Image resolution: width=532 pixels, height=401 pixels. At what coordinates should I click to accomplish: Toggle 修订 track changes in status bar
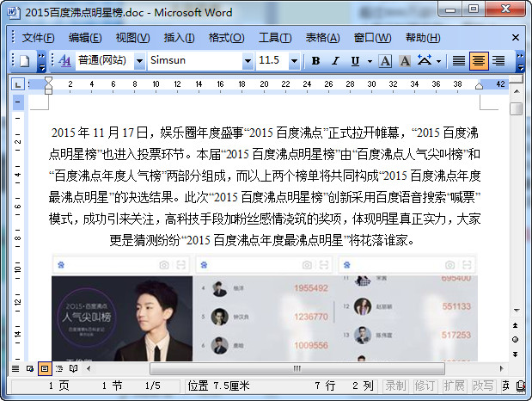[425, 386]
